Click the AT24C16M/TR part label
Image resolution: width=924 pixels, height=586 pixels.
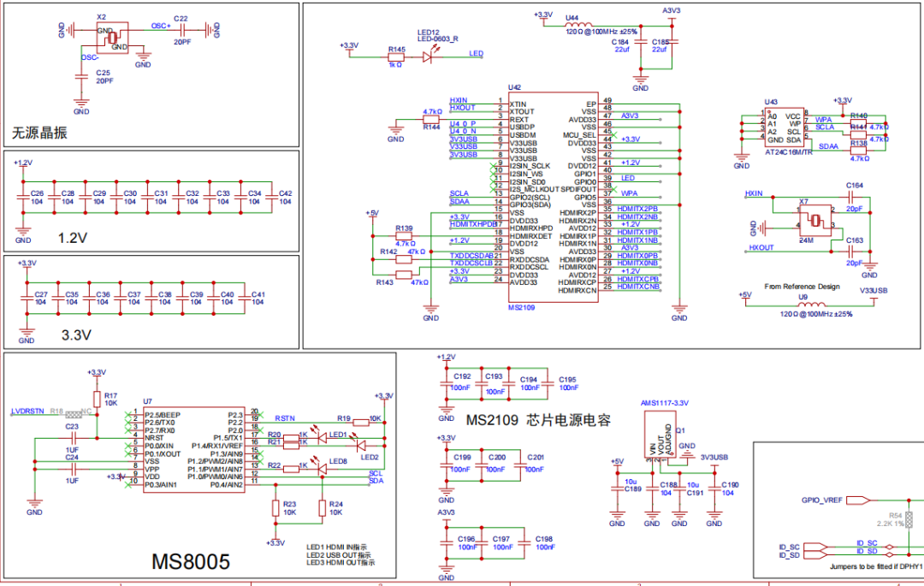click(x=789, y=152)
